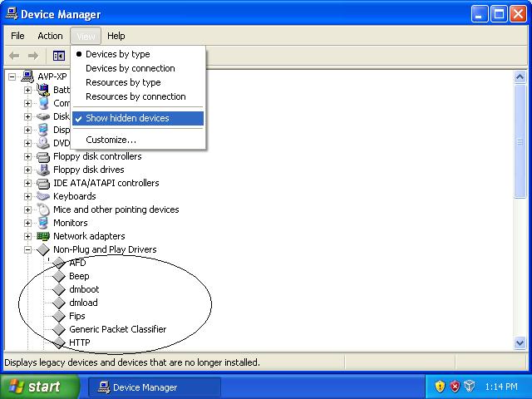Image resolution: width=532 pixels, height=399 pixels.
Task: Click the Mice and other pointing devices icon
Action: (43, 209)
